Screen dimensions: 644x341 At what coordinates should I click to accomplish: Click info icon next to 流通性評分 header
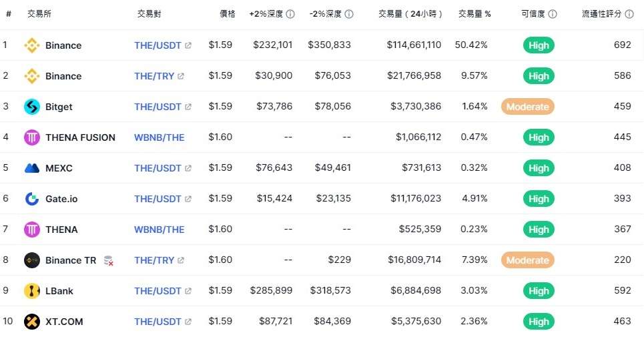click(x=629, y=14)
